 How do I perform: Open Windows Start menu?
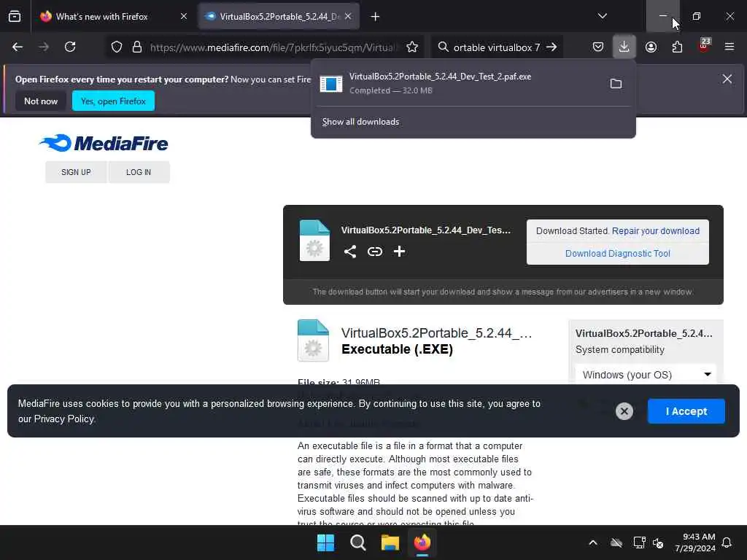click(326, 542)
